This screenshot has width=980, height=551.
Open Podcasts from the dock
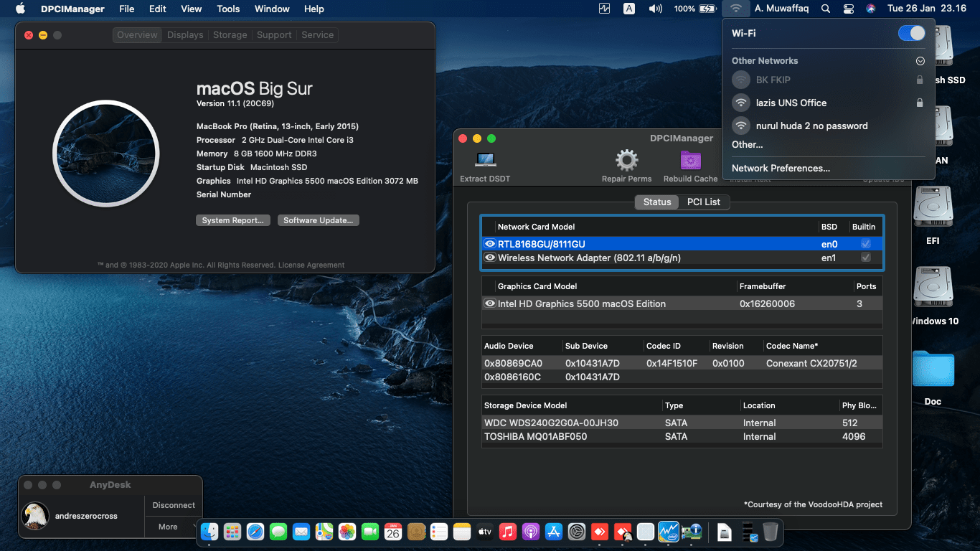(531, 532)
